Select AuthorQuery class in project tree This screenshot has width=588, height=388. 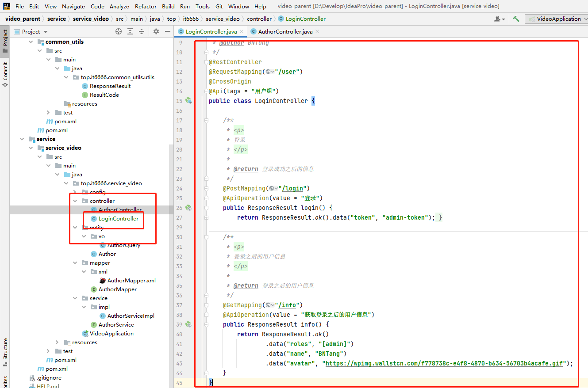pyautogui.click(x=120, y=245)
